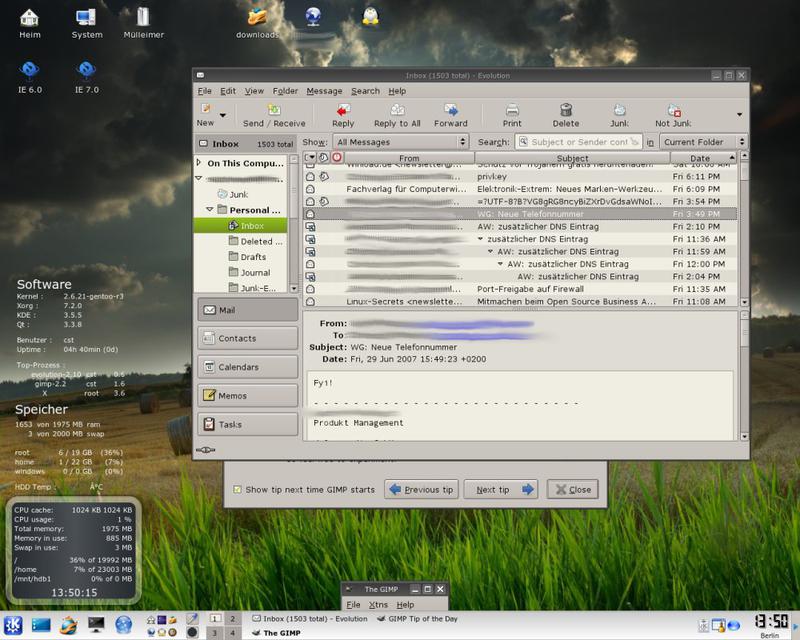This screenshot has height=640, width=800.
Task: Delete the selected email
Action: [x=565, y=115]
